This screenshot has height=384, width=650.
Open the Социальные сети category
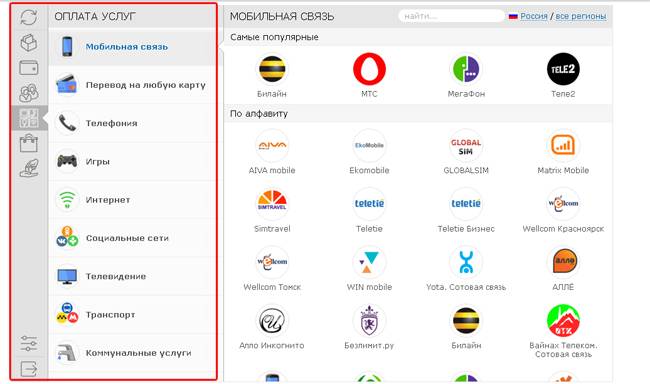click(132, 238)
